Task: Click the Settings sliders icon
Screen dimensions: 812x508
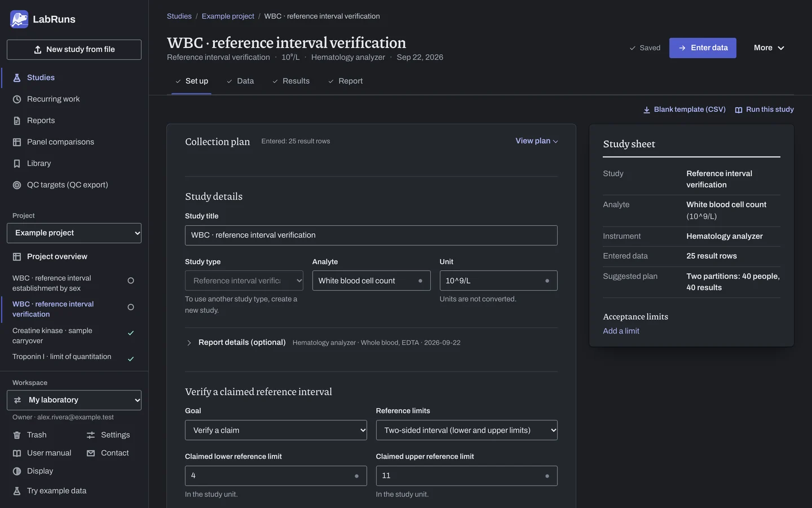Action: click(x=91, y=435)
